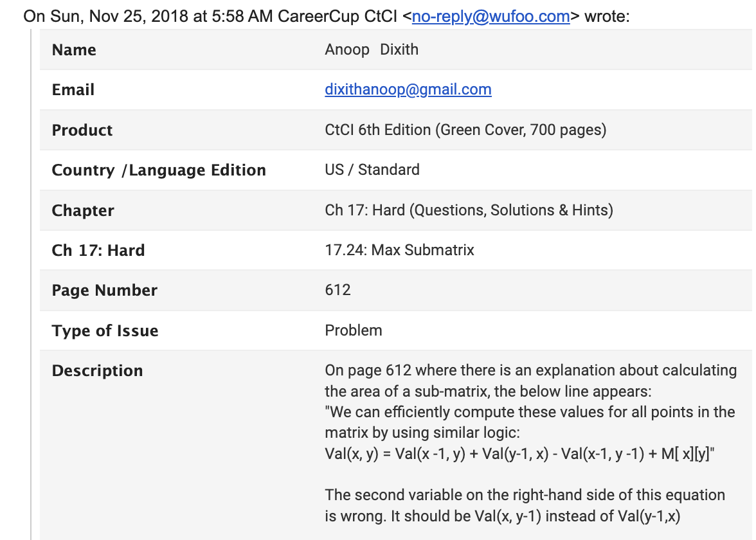Viewport: 756px width, 540px height.
Task: Select the 17.24: Max Submatrix value
Action: click(x=399, y=249)
